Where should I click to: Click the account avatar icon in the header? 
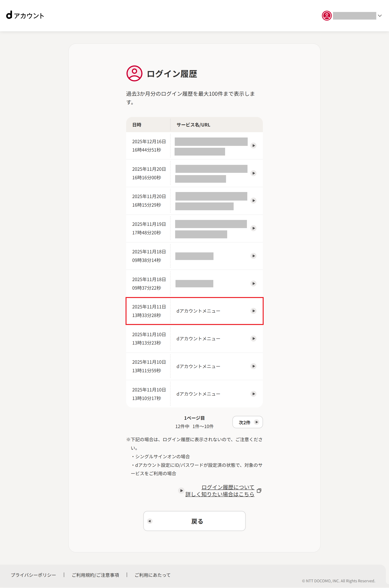tap(327, 16)
